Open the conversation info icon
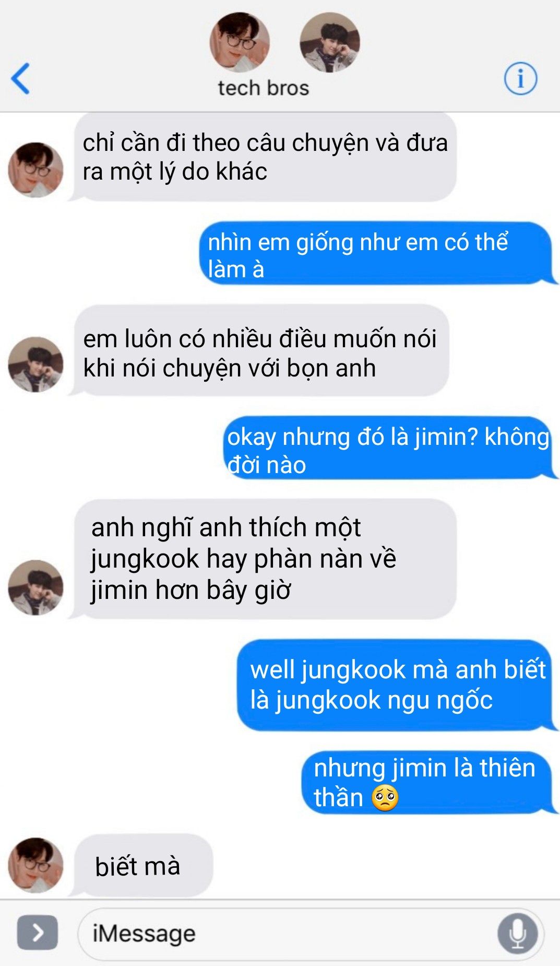The width and height of the screenshot is (560, 966). click(x=520, y=78)
